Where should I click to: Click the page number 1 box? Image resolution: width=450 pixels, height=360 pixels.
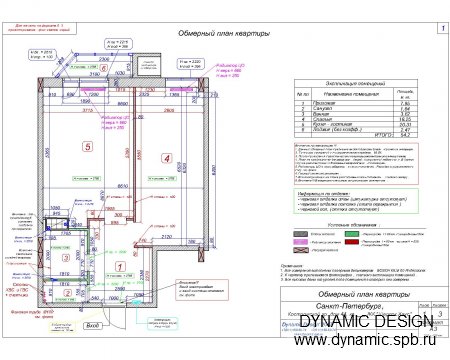(x=443, y=28)
